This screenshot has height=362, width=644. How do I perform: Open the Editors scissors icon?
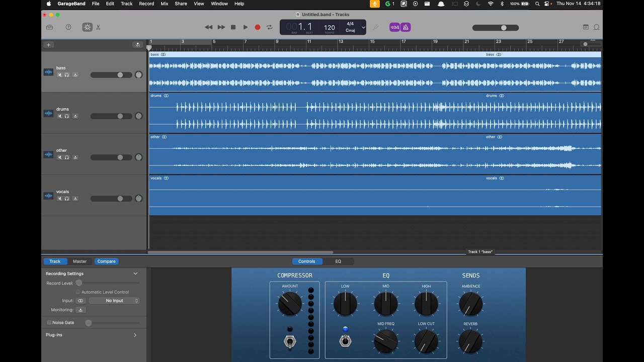point(98,27)
